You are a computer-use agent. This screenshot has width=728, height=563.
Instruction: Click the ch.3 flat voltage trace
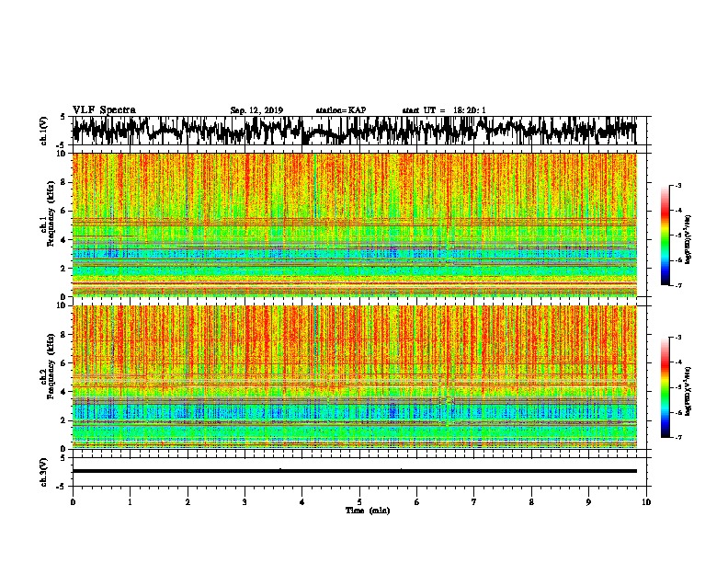click(x=354, y=471)
